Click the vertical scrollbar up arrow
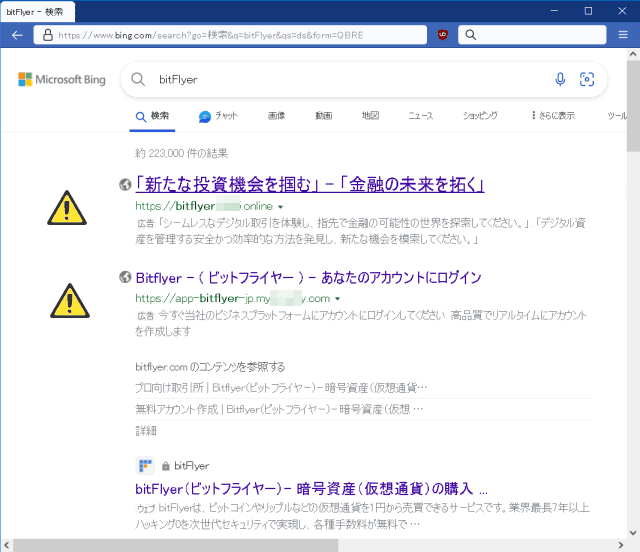The image size is (640, 552). 633,53
